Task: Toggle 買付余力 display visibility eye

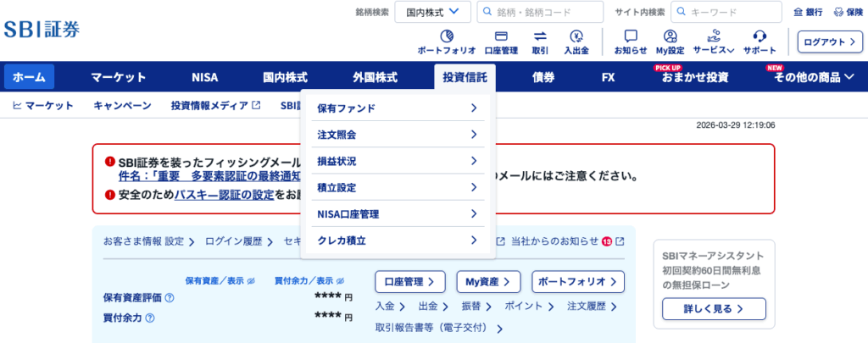Action: 340,280
